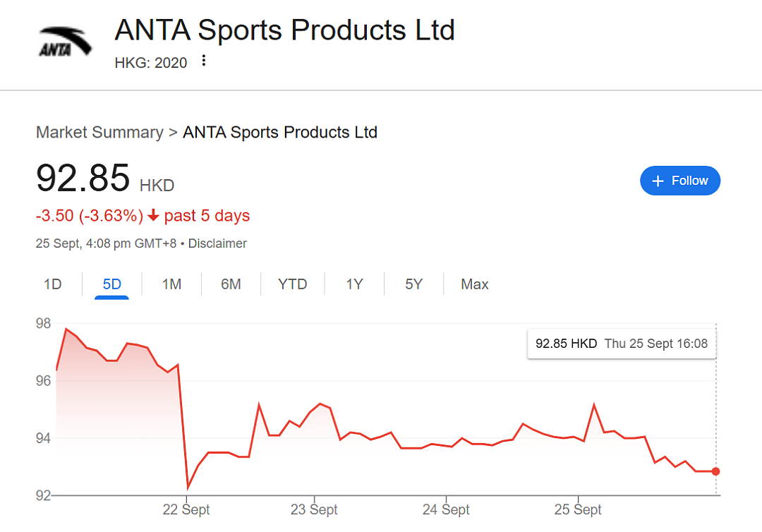Click the HKG: 2020 ticker text
Viewport: 762px width, 532px height.
[151, 63]
